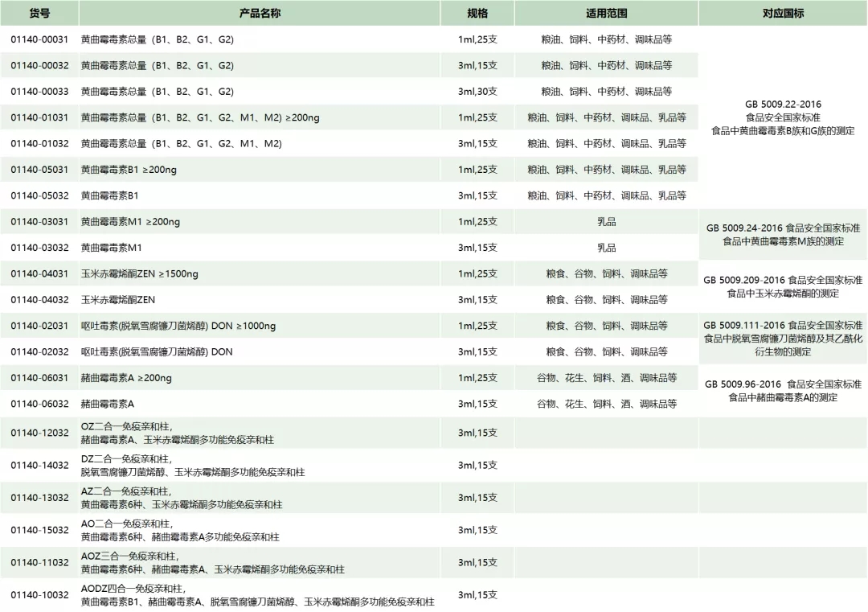
Task: Click the GB 5009.96-2016 standard text
Action: [783, 390]
